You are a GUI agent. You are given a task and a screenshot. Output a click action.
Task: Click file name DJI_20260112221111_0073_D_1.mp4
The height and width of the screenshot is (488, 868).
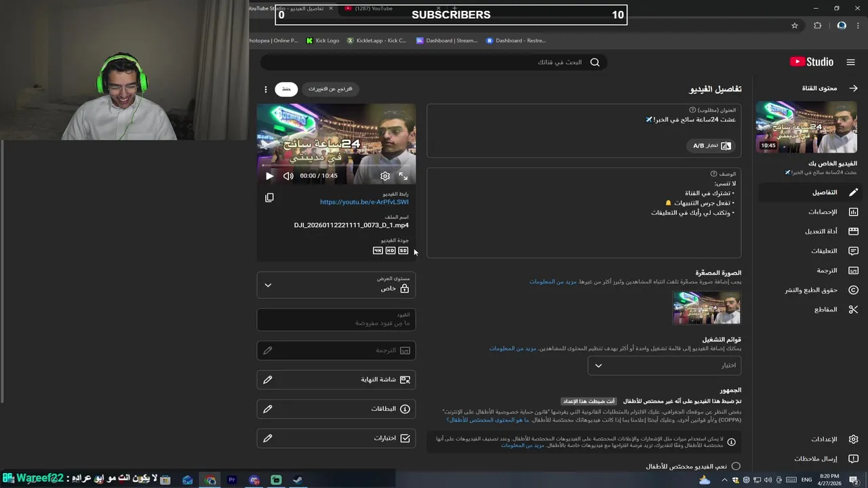tap(351, 225)
